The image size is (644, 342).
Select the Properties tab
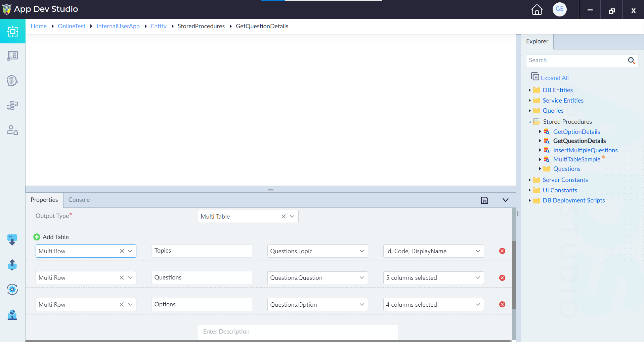[44, 200]
